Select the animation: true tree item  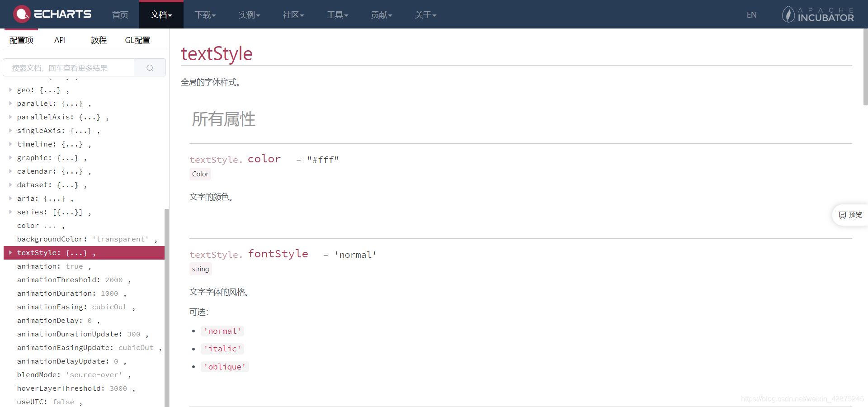(54, 266)
